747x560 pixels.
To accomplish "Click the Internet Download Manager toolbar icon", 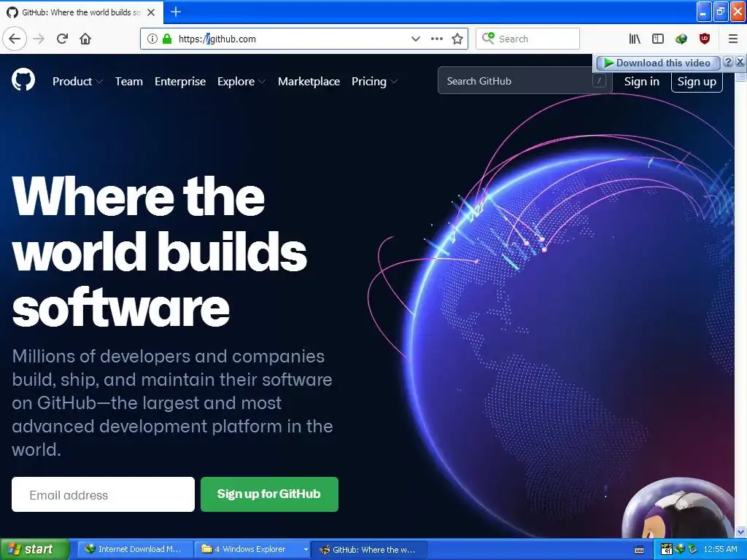I will point(681,39).
